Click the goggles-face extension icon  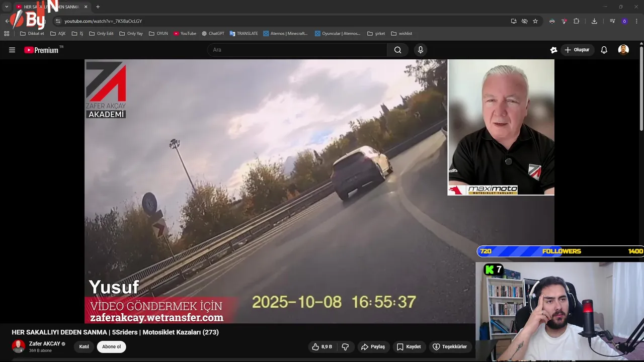(x=552, y=21)
